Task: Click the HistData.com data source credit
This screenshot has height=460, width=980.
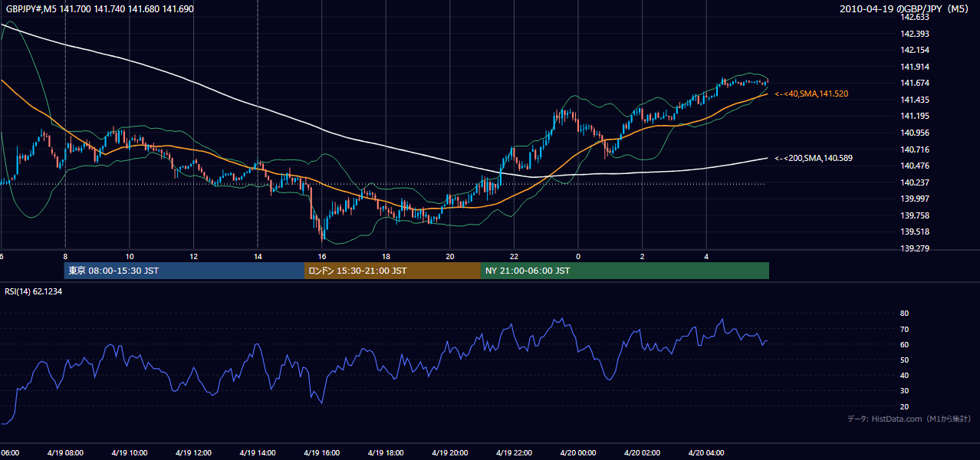Action: pos(909,419)
